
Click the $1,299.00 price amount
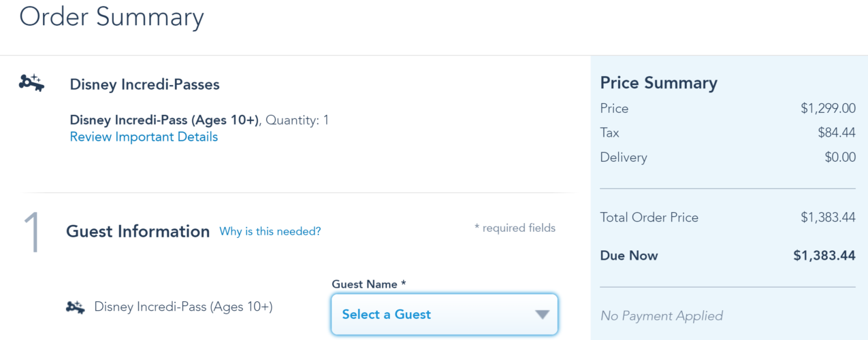[828, 108]
